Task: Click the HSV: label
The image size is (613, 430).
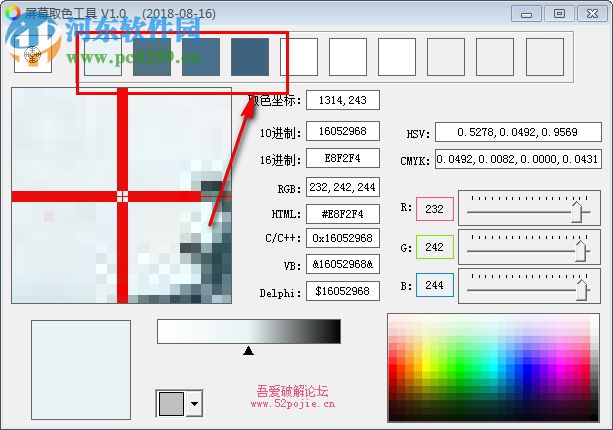Action: (x=418, y=134)
